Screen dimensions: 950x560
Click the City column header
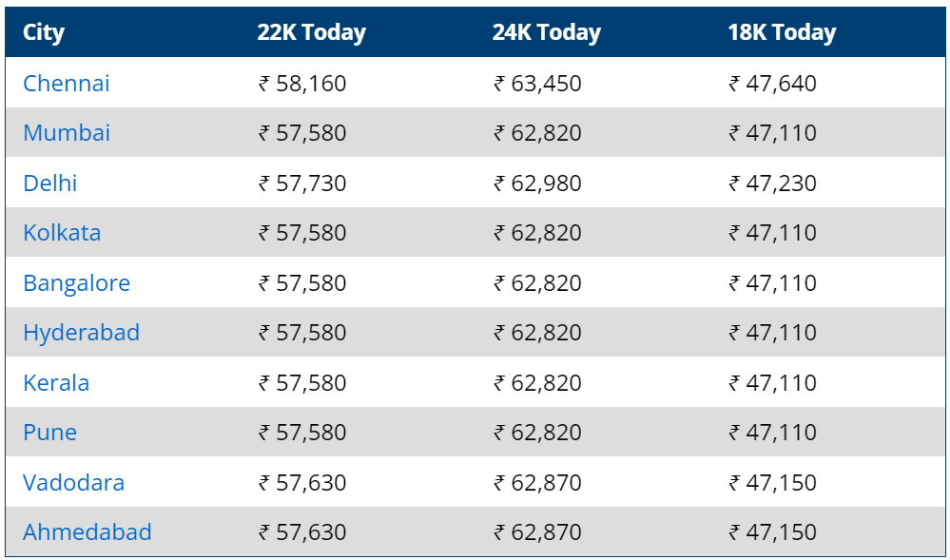point(44,32)
